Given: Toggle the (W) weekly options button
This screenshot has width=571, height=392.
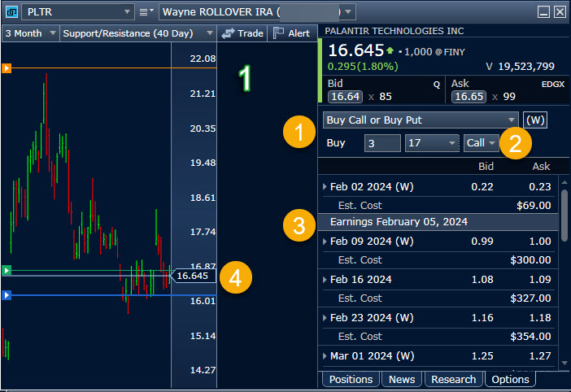Looking at the screenshot, I should [x=535, y=120].
